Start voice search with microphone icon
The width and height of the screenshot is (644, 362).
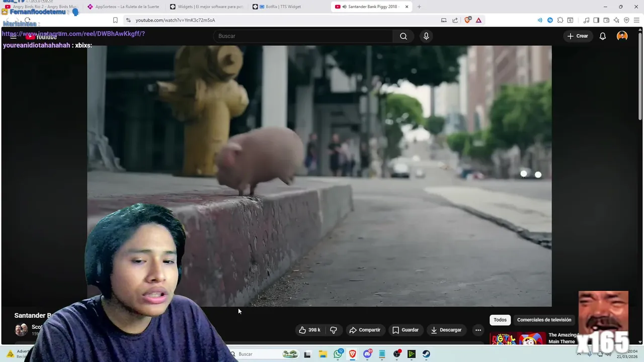(426, 36)
